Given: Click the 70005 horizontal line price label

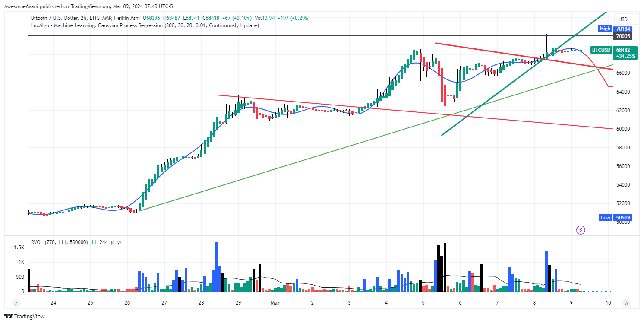Looking at the screenshot, I should pos(623,36).
